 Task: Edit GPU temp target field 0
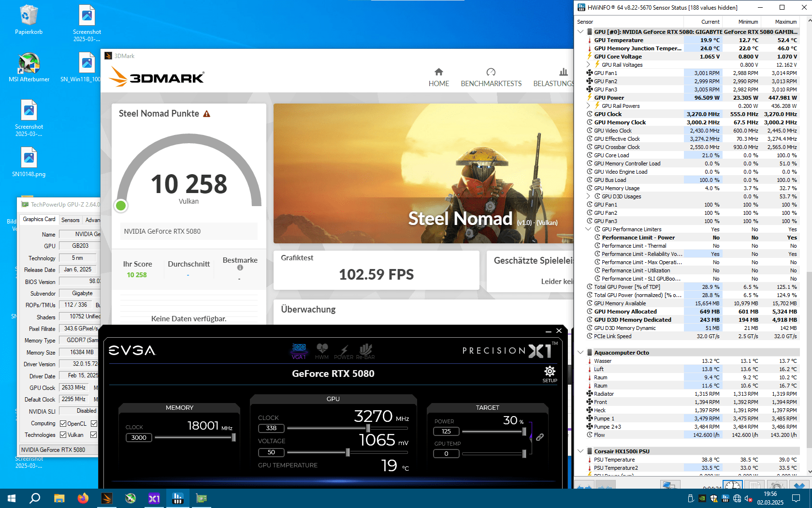click(446, 454)
